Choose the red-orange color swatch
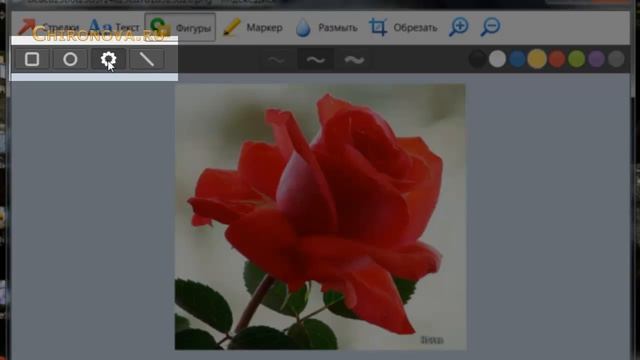The height and width of the screenshot is (360, 640). coord(557,59)
